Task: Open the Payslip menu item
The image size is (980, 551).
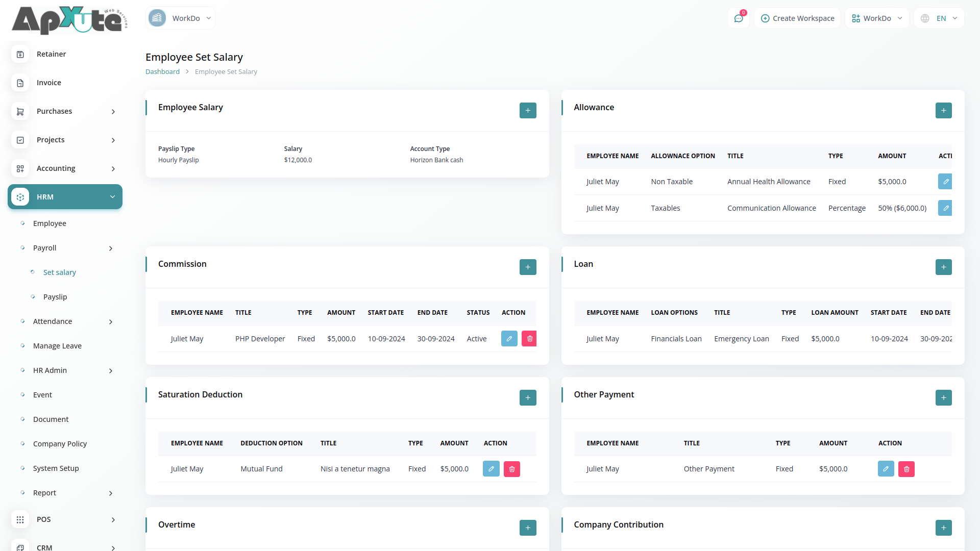Action: pyautogui.click(x=55, y=297)
